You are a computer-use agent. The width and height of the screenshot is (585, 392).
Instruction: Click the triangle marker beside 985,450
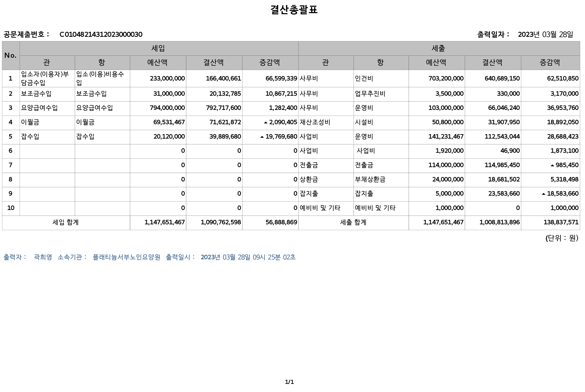pyautogui.click(x=552, y=165)
